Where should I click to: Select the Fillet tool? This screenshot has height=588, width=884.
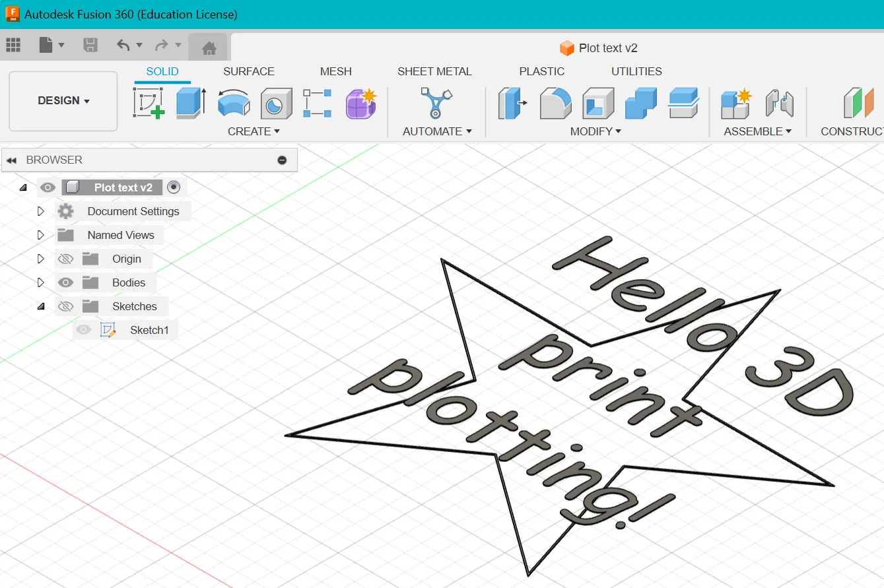pyautogui.click(x=555, y=103)
